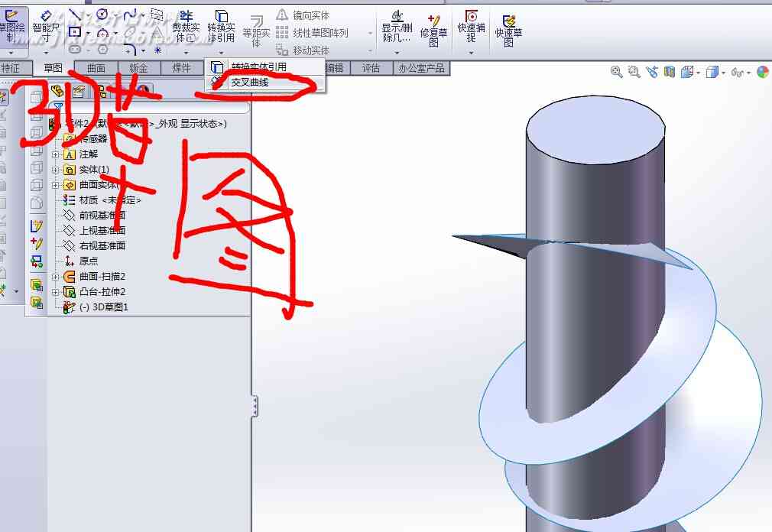Open the ConfigurationManager panel tab
The width and height of the screenshot is (772, 532).
click(101, 91)
